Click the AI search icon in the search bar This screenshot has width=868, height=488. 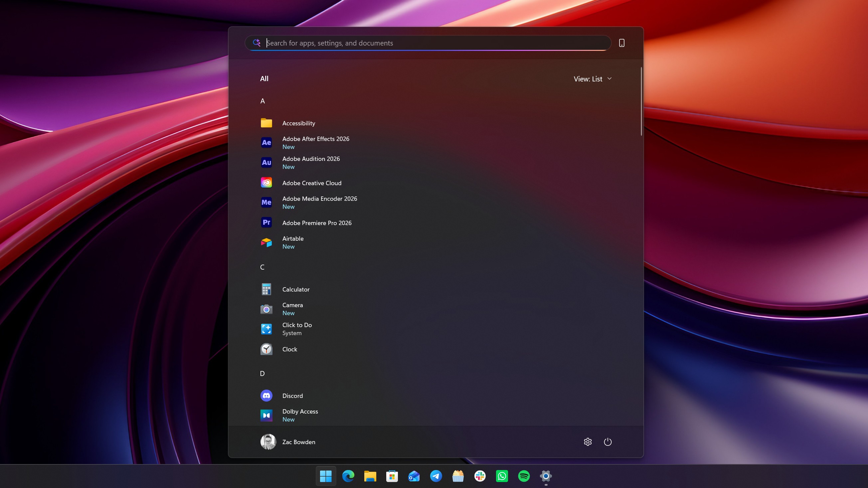pyautogui.click(x=257, y=43)
